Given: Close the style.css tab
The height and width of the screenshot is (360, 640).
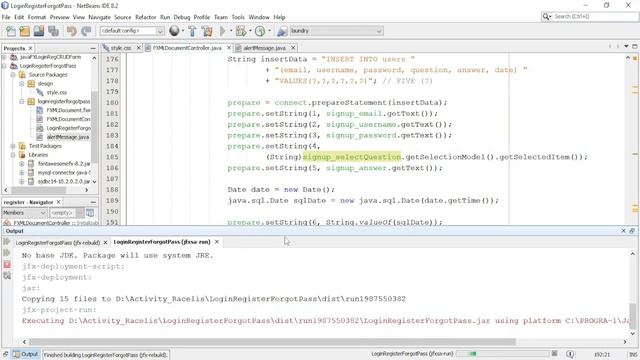Looking at the screenshot, I should pos(138,48).
